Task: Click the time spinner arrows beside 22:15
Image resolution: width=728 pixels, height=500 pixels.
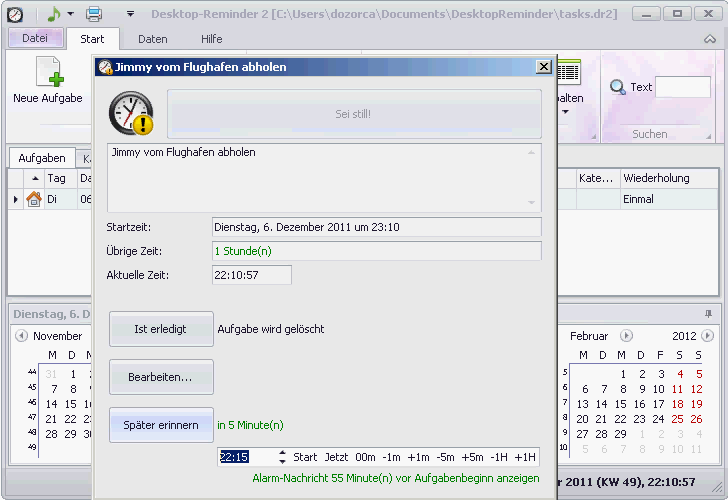Action: click(x=282, y=457)
